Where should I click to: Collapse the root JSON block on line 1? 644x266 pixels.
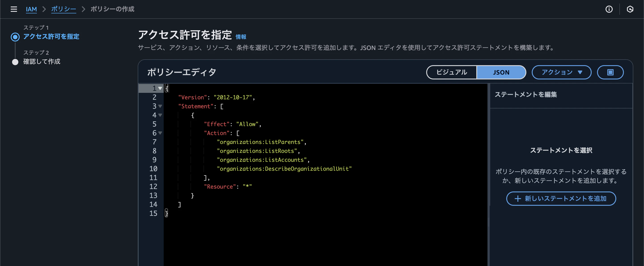coord(160,88)
